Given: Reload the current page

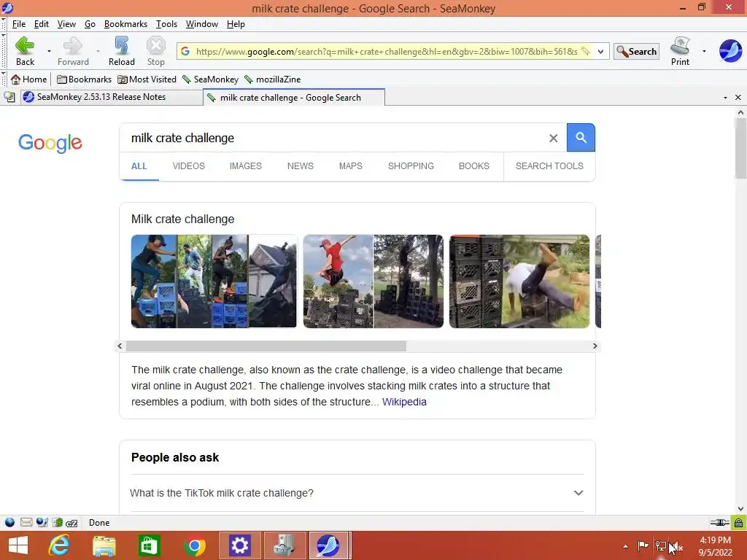Looking at the screenshot, I should [x=122, y=52].
